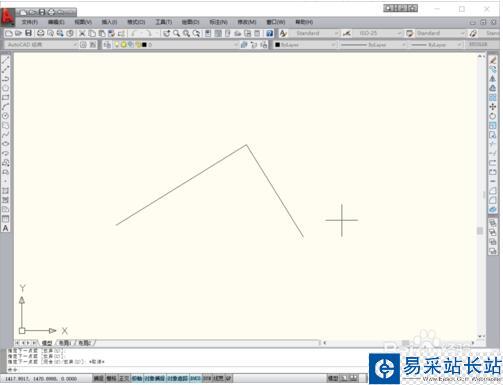
Task: Click the black color swatch of layer 0
Action: 144,45
